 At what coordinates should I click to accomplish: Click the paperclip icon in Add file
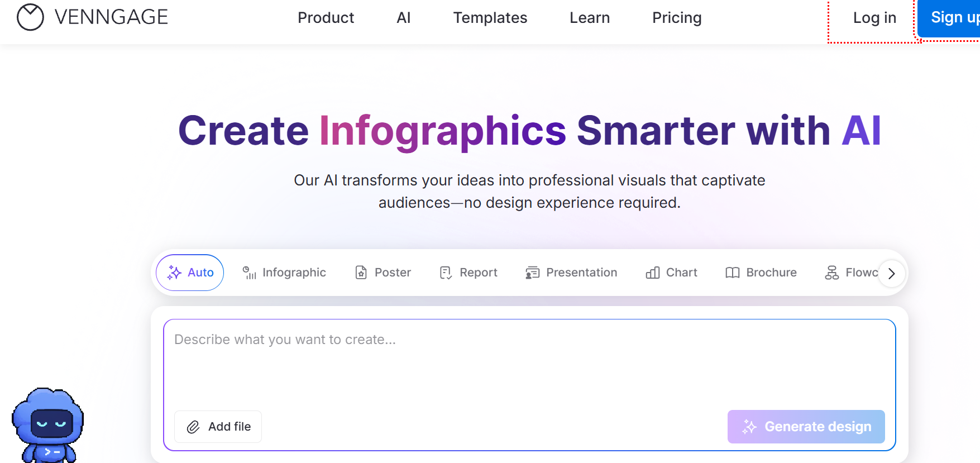pos(193,427)
